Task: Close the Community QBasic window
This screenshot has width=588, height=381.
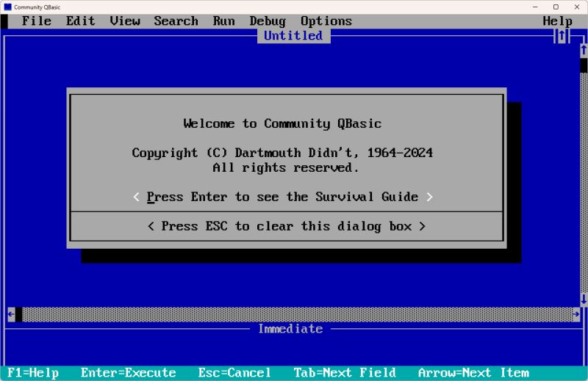Action: 577,7
